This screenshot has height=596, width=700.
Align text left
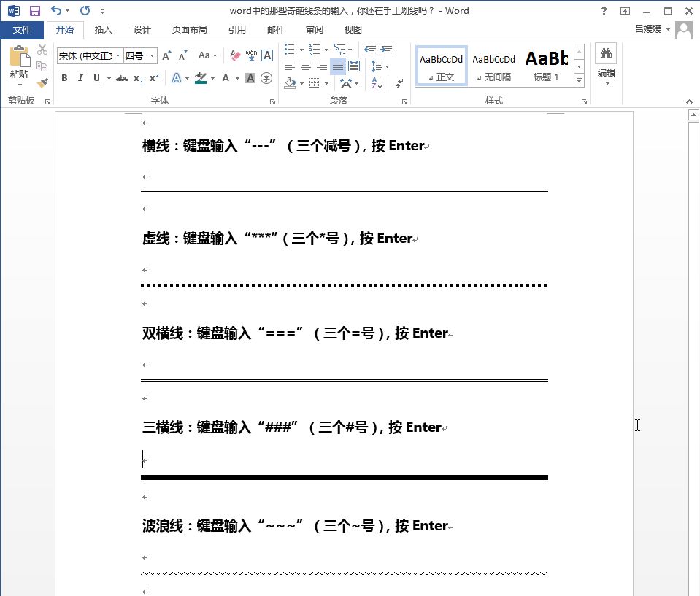tap(290, 66)
